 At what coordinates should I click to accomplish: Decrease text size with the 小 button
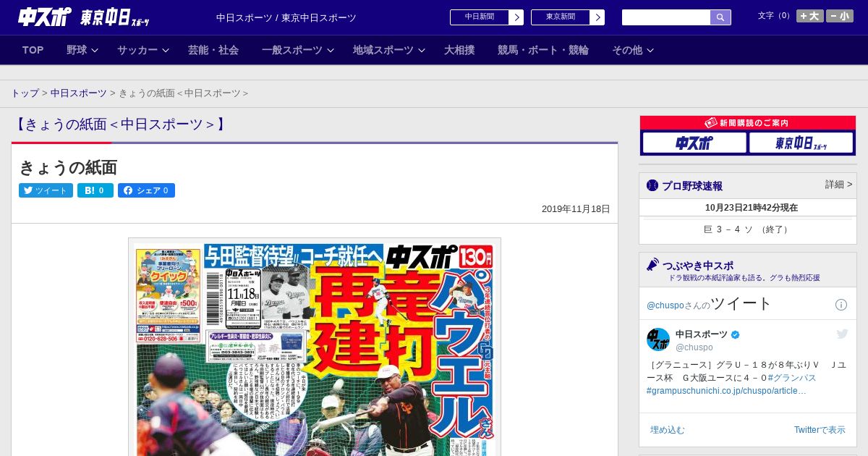[840, 16]
